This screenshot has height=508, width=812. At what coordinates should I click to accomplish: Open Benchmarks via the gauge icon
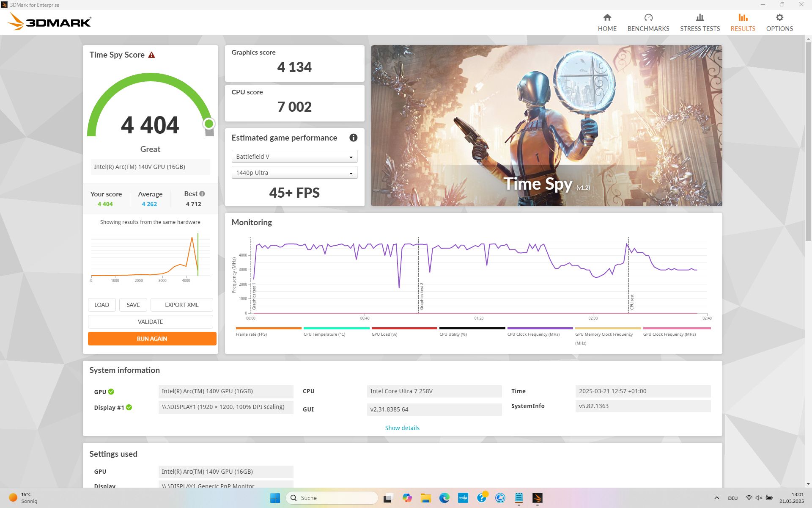pyautogui.click(x=648, y=18)
